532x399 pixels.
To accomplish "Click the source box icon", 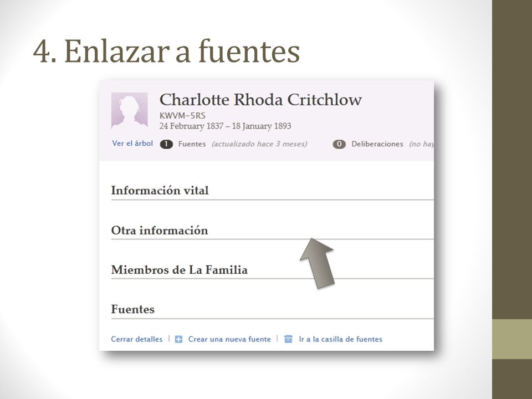I will click(x=288, y=339).
